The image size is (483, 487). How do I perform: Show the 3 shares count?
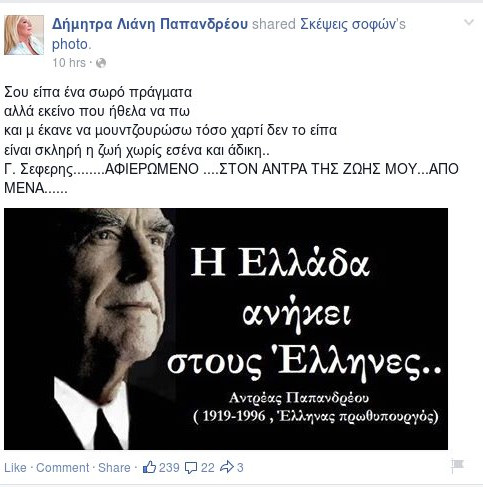click(x=240, y=467)
